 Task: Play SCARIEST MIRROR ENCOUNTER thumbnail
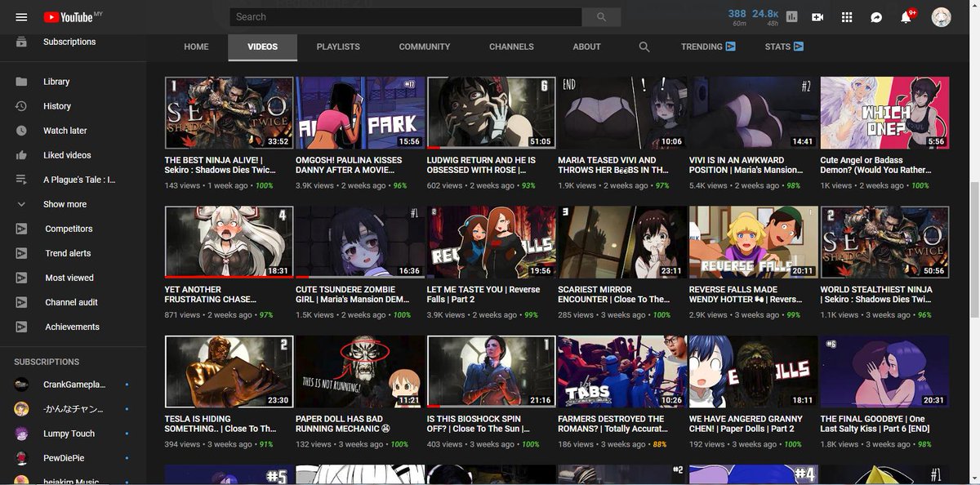tap(622, 242)
